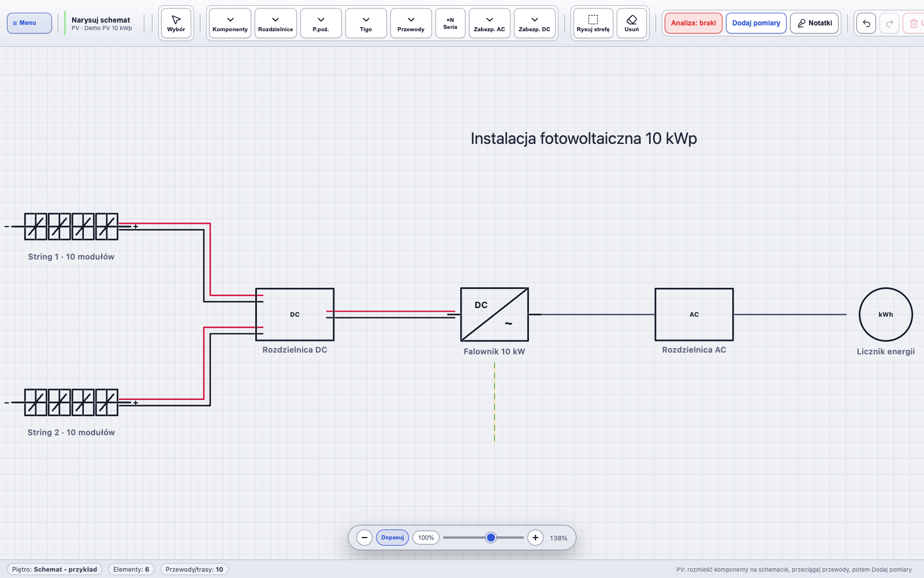The image size is (924, 578).
Task: Open the Menu button
Action: point(29,23)
